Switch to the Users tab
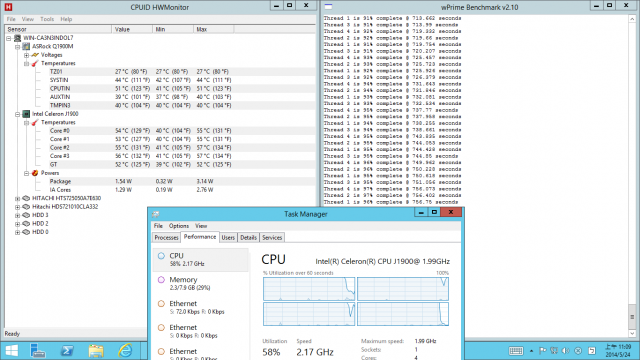This screenshot has width=640, height=360. (228, 238)
